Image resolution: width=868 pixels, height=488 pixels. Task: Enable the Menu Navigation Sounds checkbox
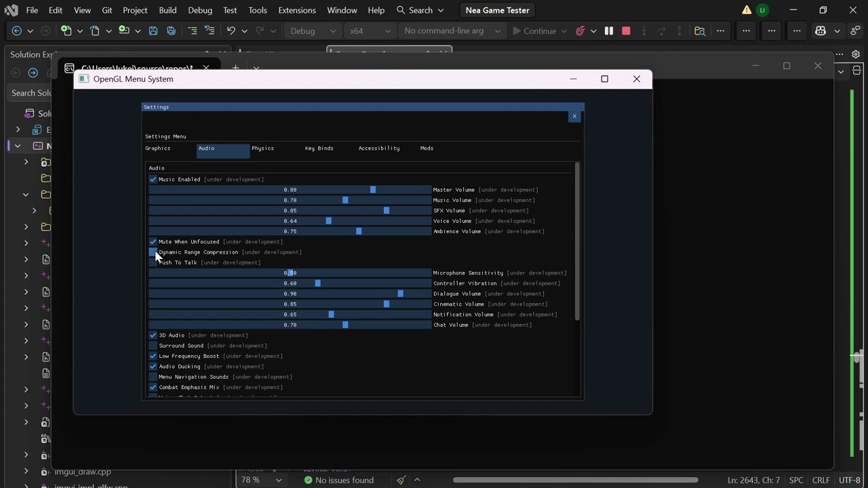[153, 377]
